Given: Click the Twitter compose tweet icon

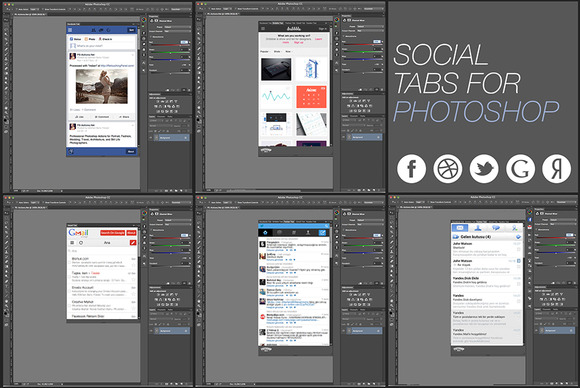Looking at the screenshot, I should [322, 233].
